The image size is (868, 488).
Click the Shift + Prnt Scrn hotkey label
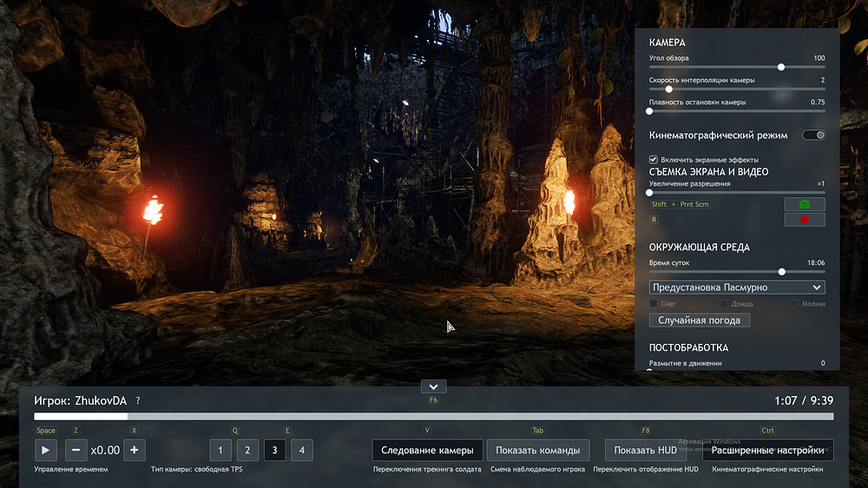pyautogui.click(x=681, y=204)
